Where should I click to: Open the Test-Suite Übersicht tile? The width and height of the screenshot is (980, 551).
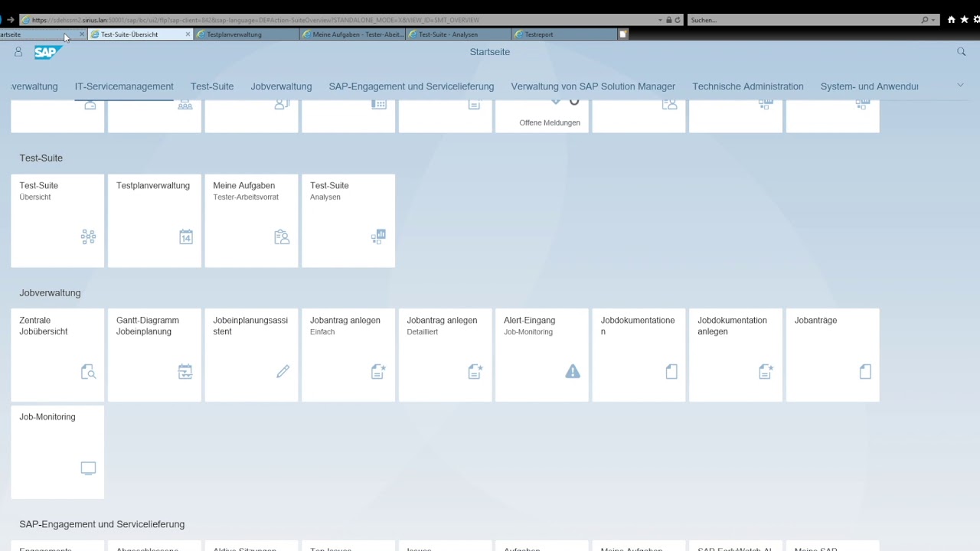coord(57,220)
